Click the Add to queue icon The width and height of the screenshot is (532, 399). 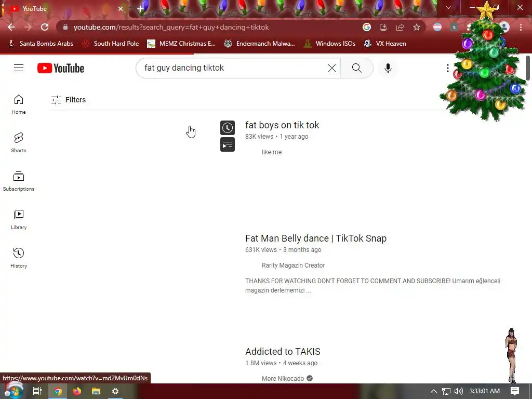point(228,144)
